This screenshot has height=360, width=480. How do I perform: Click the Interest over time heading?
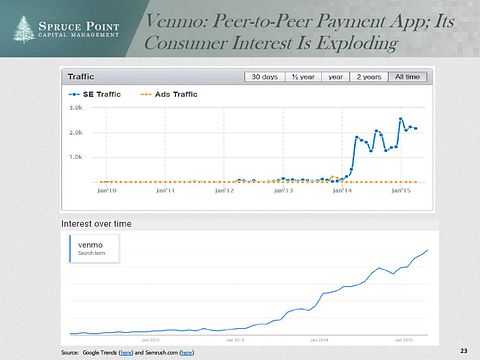pos(96,224)
